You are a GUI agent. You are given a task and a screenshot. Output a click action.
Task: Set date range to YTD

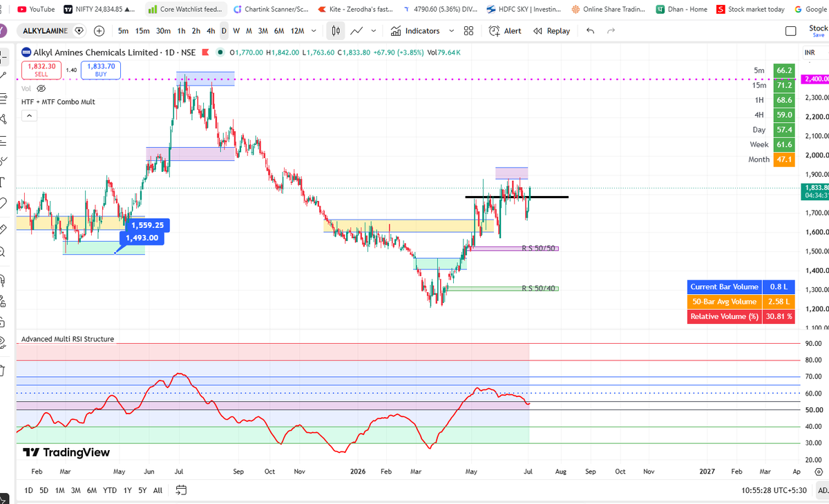[x=109, y=490]
